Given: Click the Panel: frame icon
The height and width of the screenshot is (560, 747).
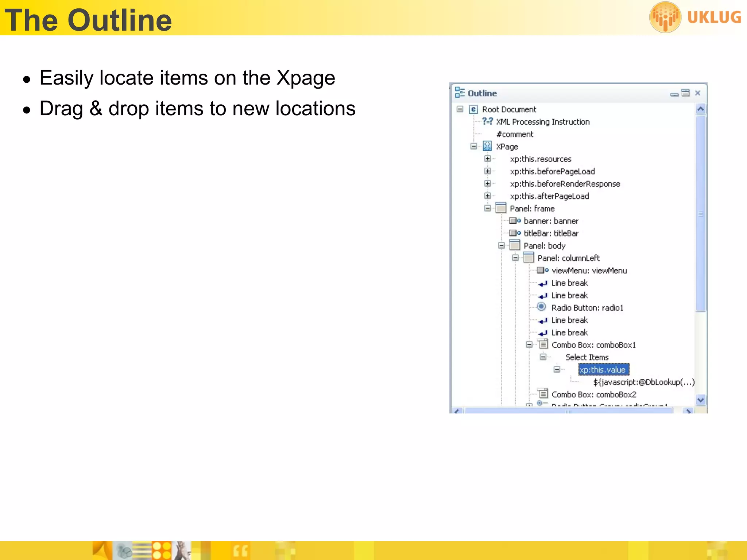Looking at the screenshot, I should click(x=501, y=208).
